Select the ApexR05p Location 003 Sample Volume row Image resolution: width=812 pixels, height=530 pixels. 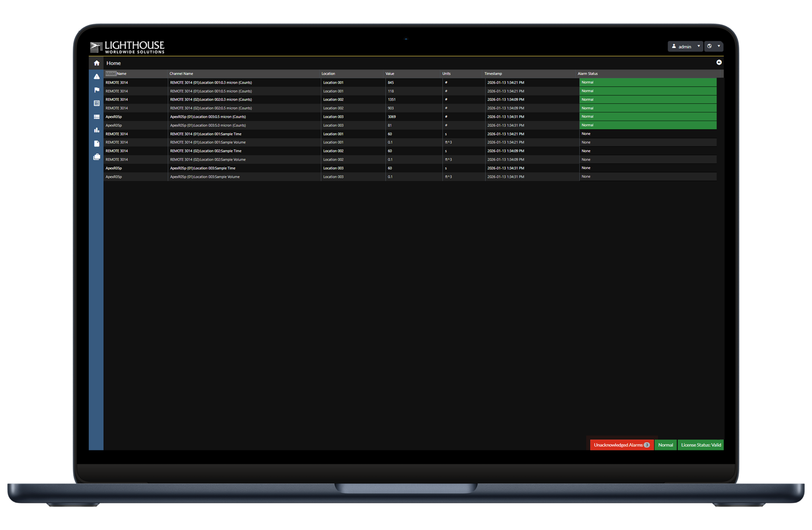[x=410, y=177]
